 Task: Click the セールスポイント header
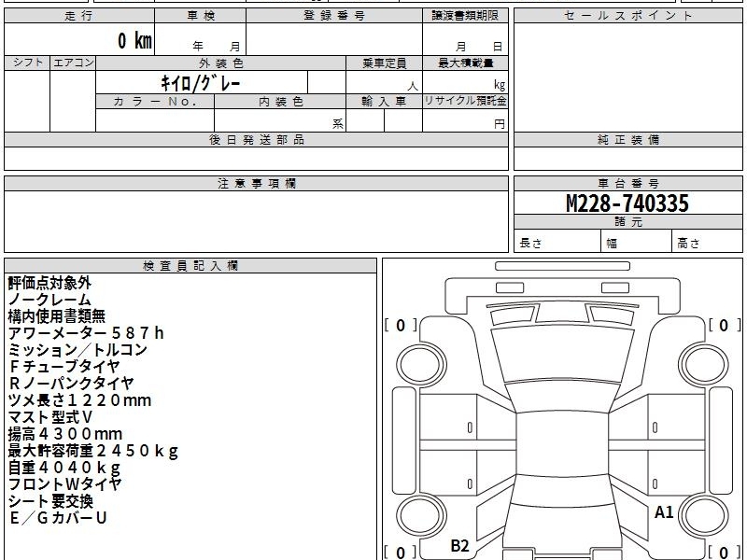click(627, 16)
